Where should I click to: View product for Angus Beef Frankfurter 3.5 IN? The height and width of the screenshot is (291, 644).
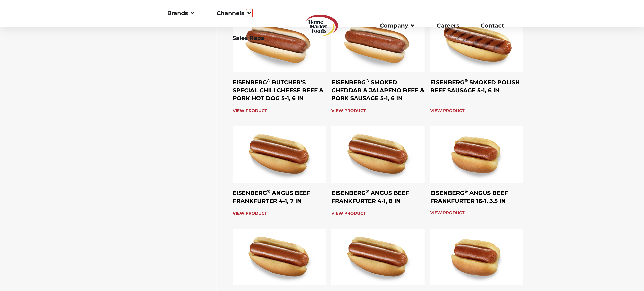[447, 213]
